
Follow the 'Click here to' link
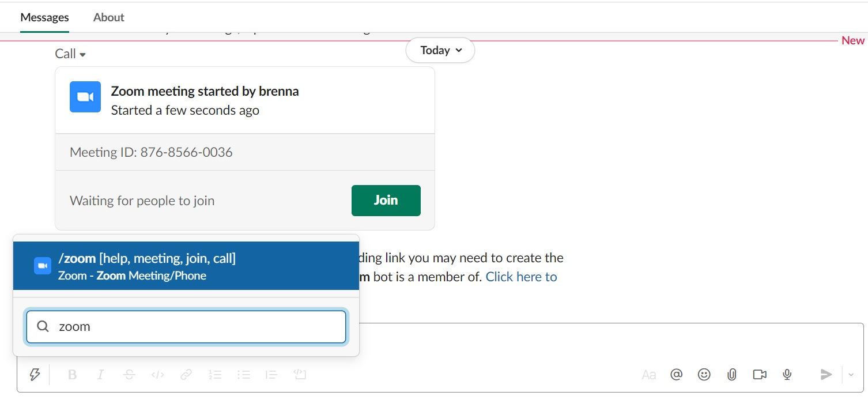[x=520, y=277]
